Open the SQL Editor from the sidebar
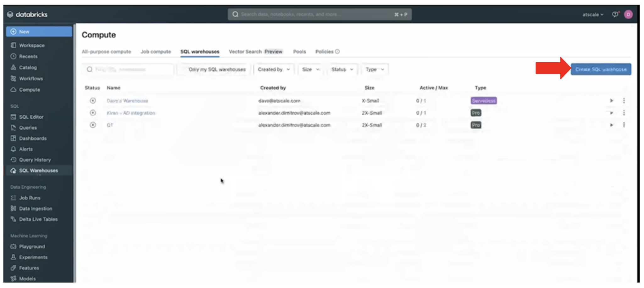The height and width of the screenshot is (288, 644). [x=31, y=117]
